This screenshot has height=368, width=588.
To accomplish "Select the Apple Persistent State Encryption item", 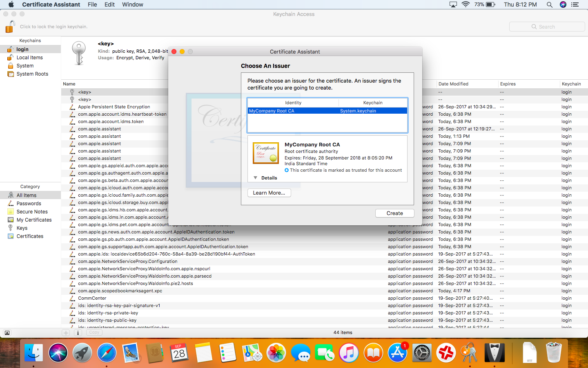I will (114, 107).
